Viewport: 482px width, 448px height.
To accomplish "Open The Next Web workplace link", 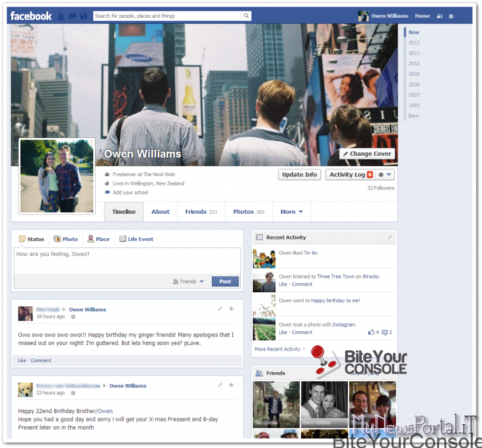I will click(x=159, y=174).
